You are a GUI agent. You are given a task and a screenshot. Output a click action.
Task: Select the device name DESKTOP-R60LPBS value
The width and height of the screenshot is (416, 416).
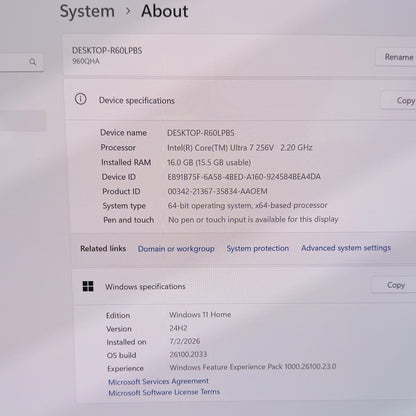[x=201, y=133]
